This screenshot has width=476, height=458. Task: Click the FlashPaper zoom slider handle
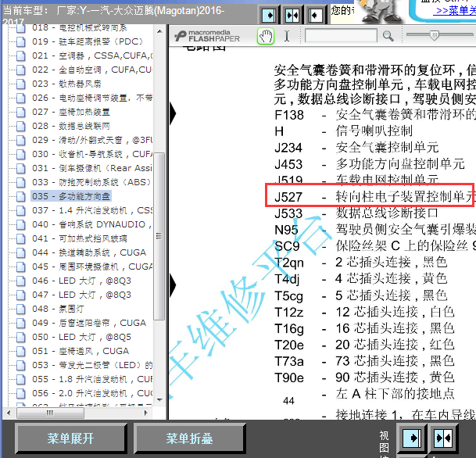coord(435,35)
